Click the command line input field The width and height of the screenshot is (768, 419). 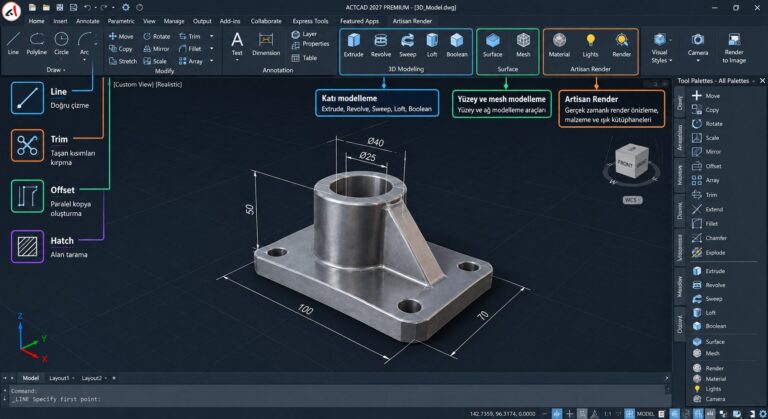338,399
